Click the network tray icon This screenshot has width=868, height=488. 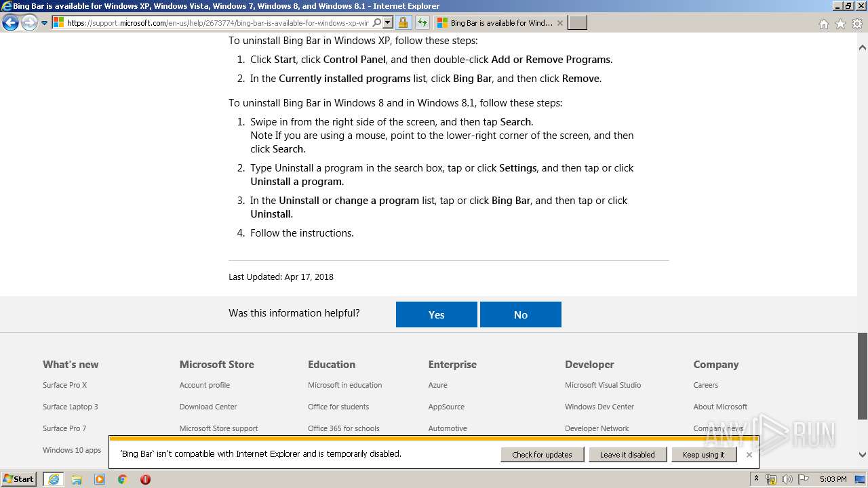771,479
